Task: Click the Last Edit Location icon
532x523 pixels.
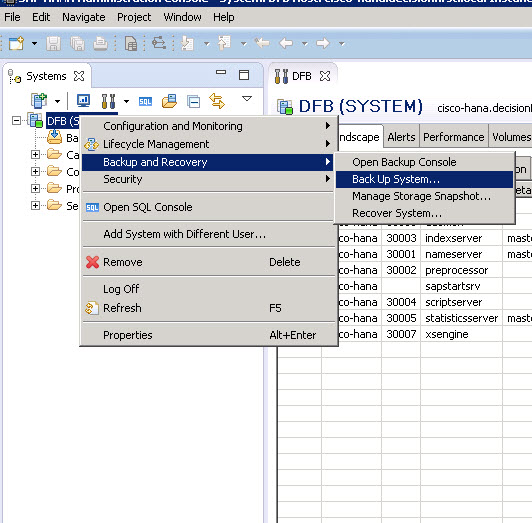Action: pyautogui.click(x=262, y=43)
